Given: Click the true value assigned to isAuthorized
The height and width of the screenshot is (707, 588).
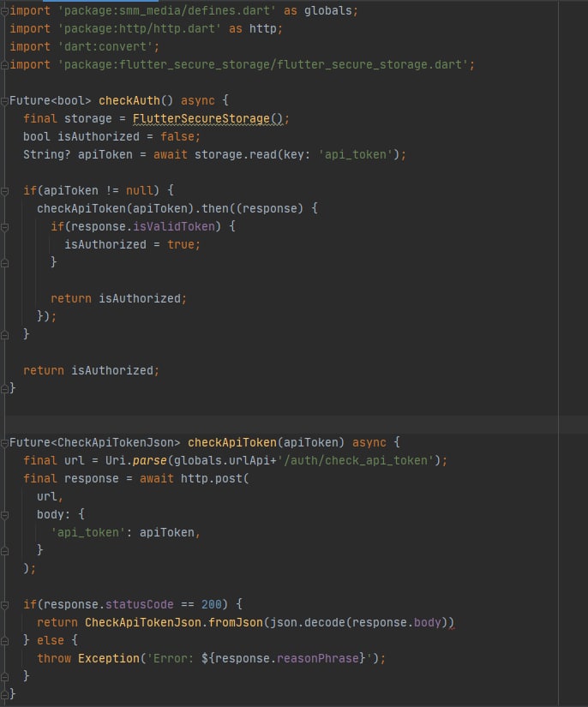Looking at the screenshot, I should 181,244.
